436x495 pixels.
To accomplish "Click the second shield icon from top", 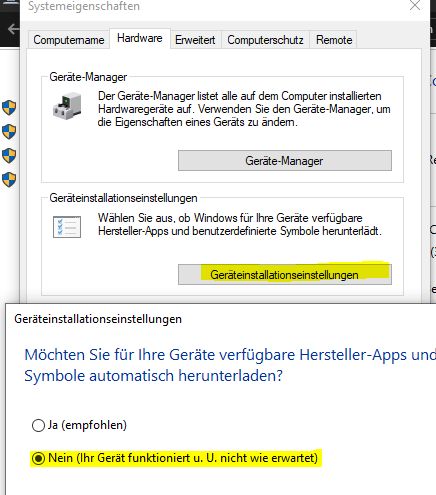I will 9,132.
